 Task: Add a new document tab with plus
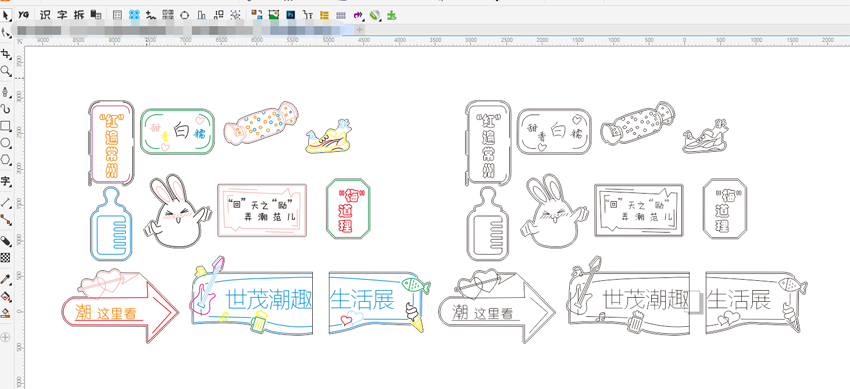pos(359,29)
